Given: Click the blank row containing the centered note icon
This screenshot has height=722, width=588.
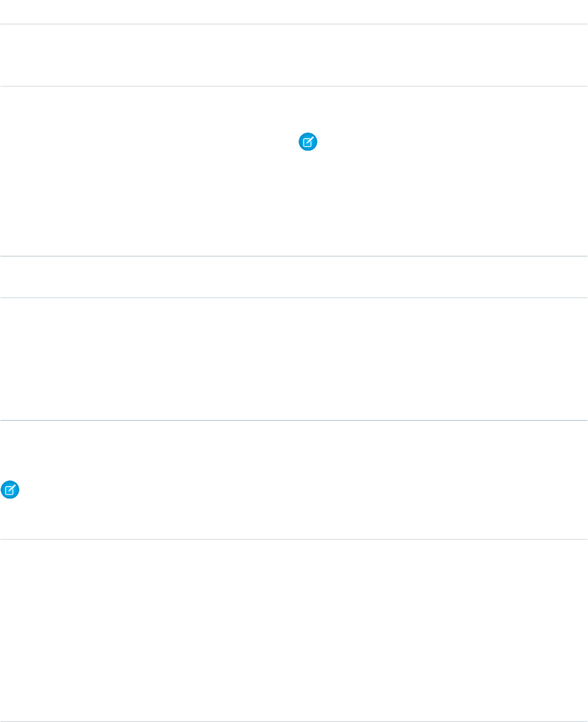Looking at the screenshot, I should coord(294,171).
